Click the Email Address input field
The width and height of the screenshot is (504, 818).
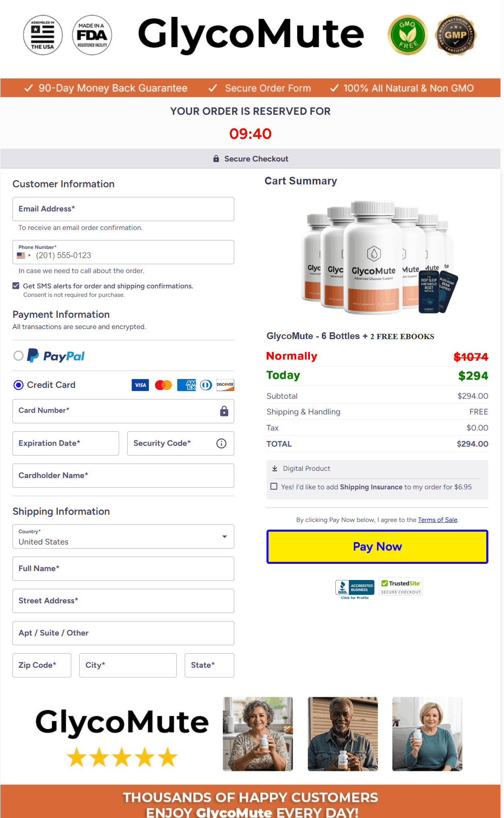[x=123, y=209]
